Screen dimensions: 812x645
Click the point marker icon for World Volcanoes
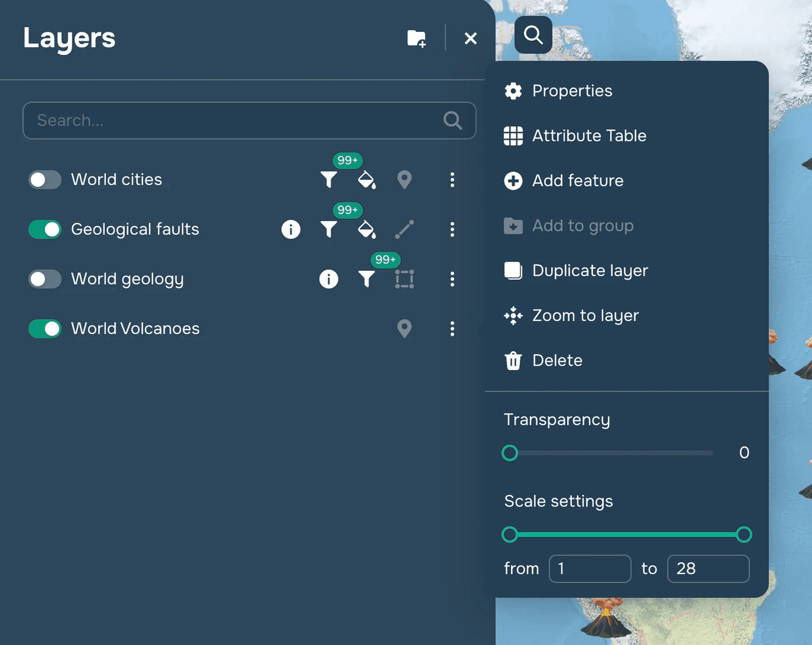404,329
